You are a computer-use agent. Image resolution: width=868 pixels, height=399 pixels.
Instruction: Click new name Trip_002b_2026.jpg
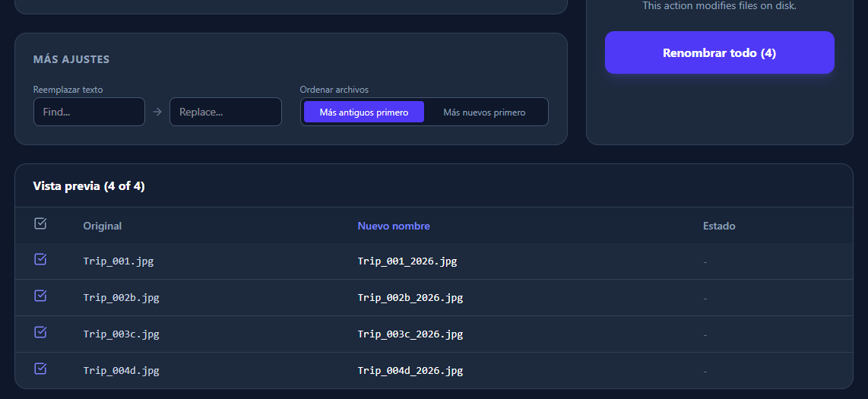pyautogui.click(x=410, y=298)
